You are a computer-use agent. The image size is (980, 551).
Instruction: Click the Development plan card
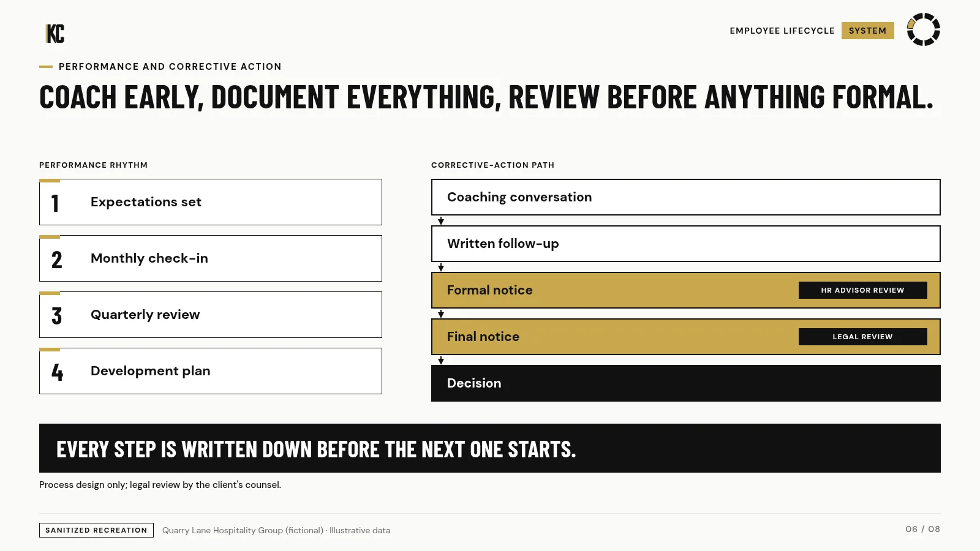pyautogui.click(x=211, y=371)
